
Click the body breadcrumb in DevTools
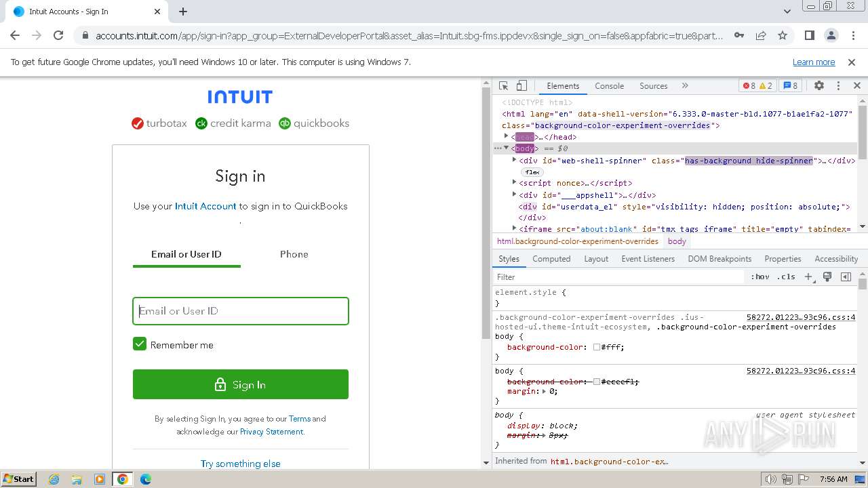tap(677, 241)
